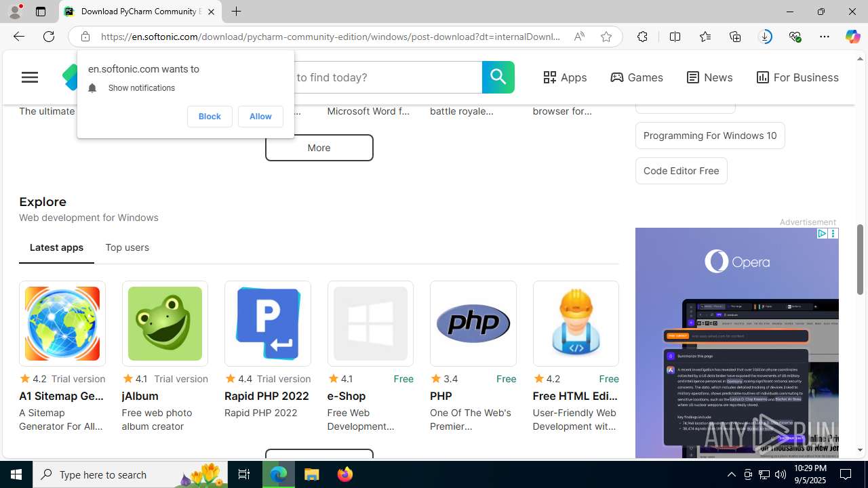Click Windows taskbar search box
Image resolution: width=868 pixels, height=488 pixels.
130,474
